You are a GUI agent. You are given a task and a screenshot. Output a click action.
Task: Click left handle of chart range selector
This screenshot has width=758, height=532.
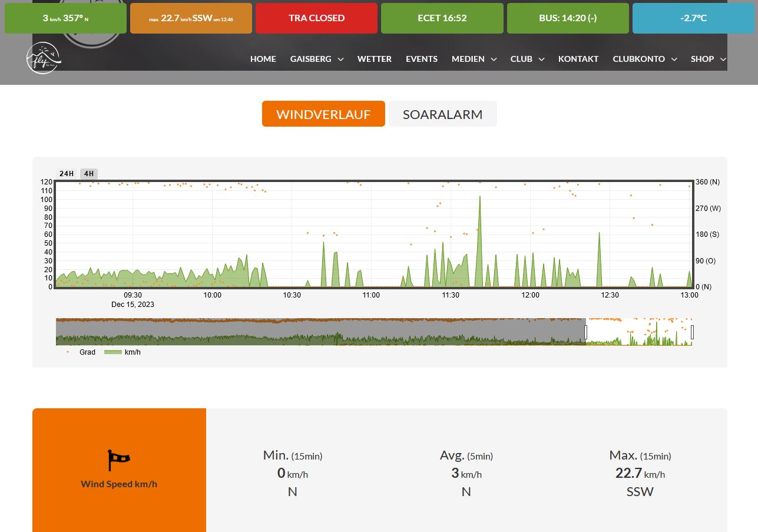click(x=585, y=332)
